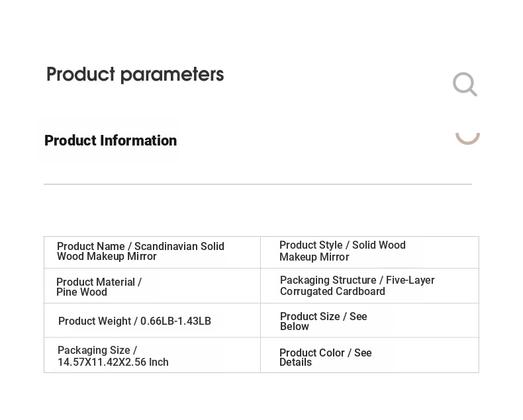Click the Product Name table cell
523x420 pixels.
pos(152,252)
